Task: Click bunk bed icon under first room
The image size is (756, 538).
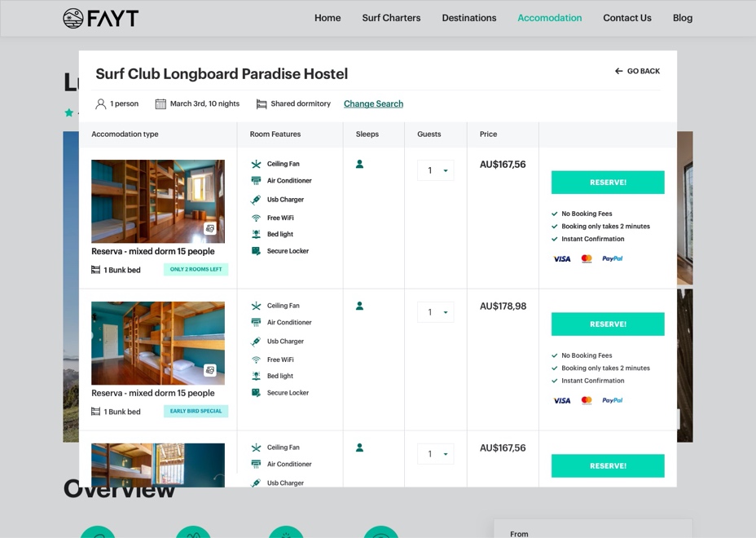Action: point(95,270)
